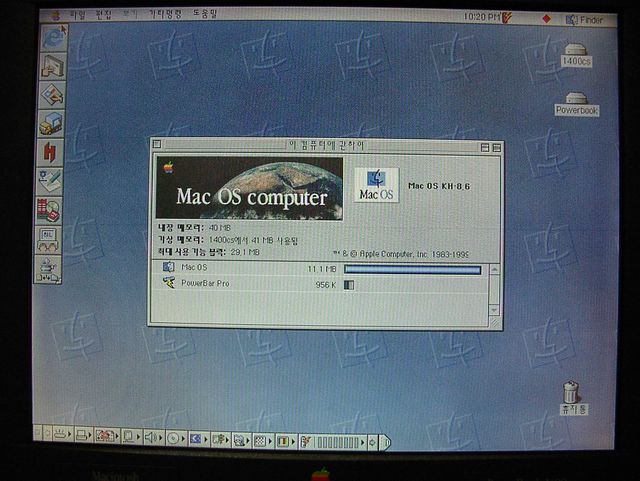This screenshot has width=640, height=481.
Task: Click the speaker volume icon in control strip
Action: click(x=151, y=438)
